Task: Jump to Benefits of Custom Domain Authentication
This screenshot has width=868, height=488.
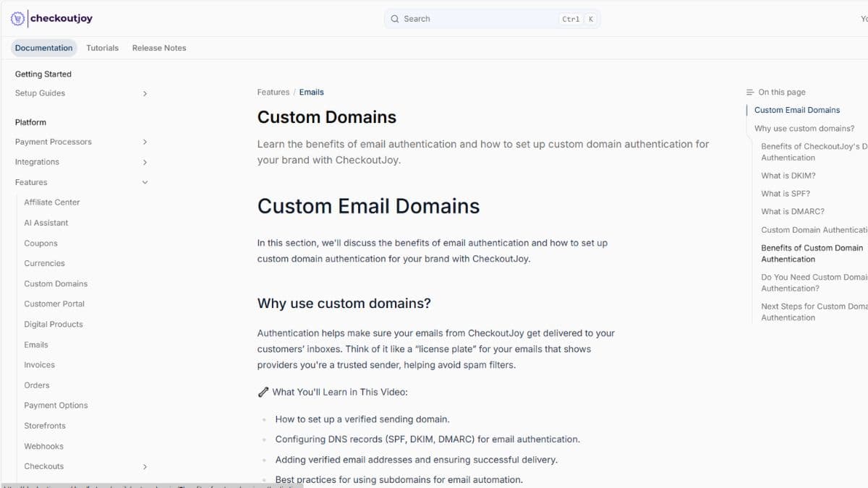Action: 812,254
